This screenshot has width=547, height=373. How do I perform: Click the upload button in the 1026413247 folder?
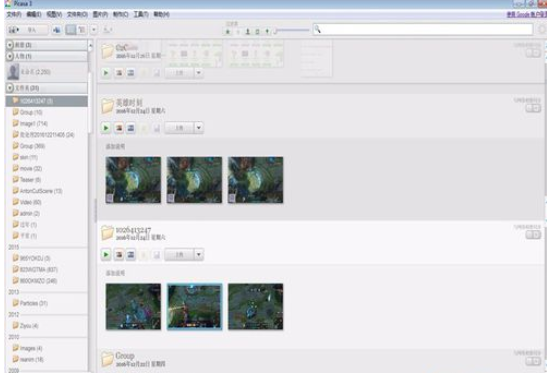(179, 255)
